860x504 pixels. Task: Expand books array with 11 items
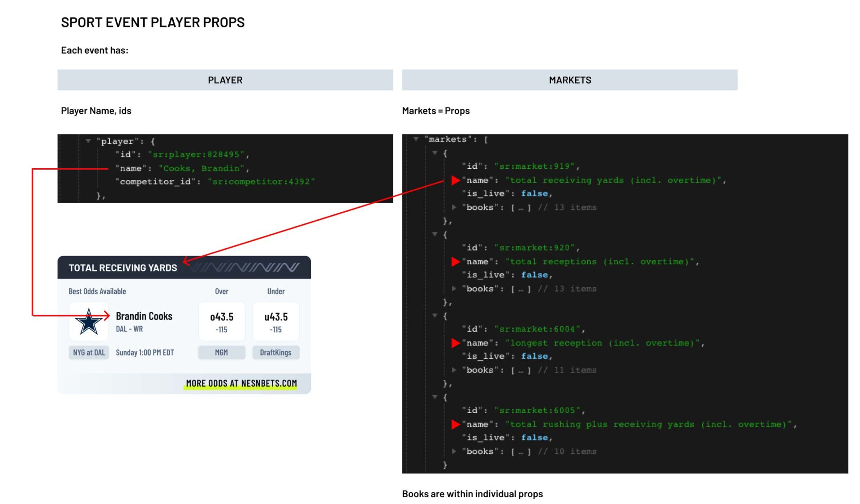(454, 370)
